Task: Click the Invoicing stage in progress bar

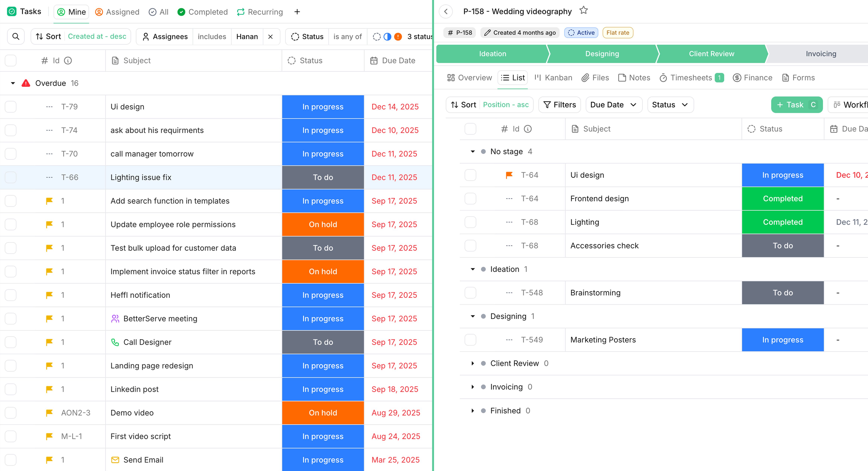Action: (x=820, y=54)
